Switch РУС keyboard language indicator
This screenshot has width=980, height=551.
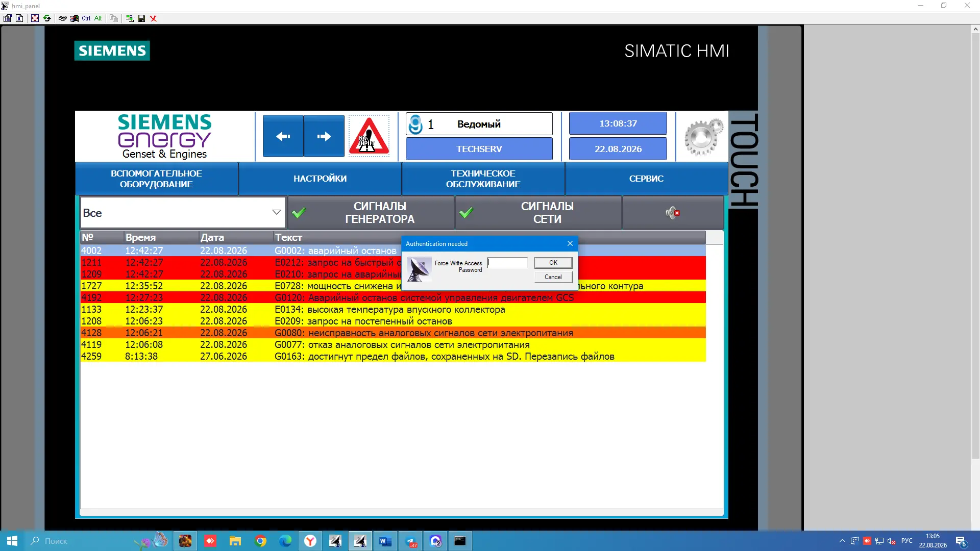coord(907,541)
